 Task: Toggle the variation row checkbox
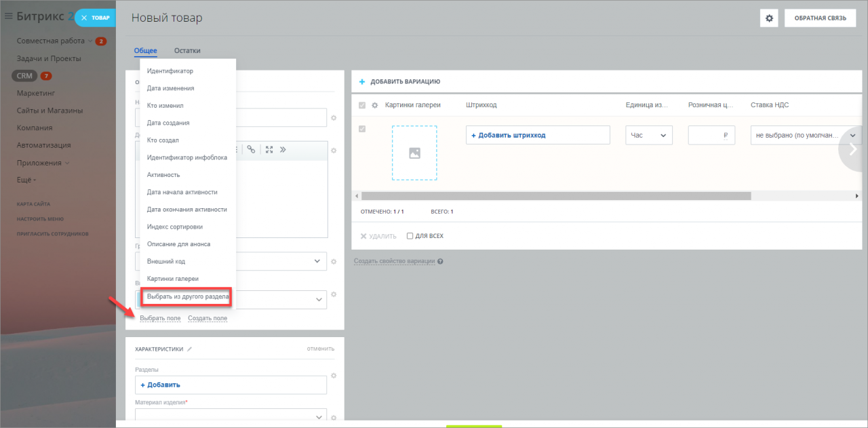[361, 129]
